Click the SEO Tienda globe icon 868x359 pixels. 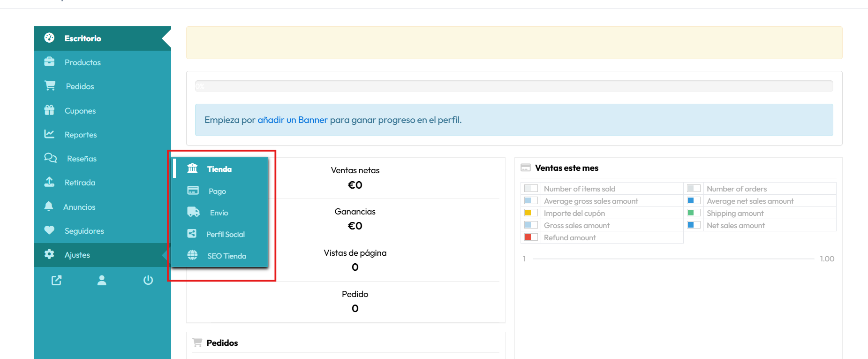click(x=192, y=255)
